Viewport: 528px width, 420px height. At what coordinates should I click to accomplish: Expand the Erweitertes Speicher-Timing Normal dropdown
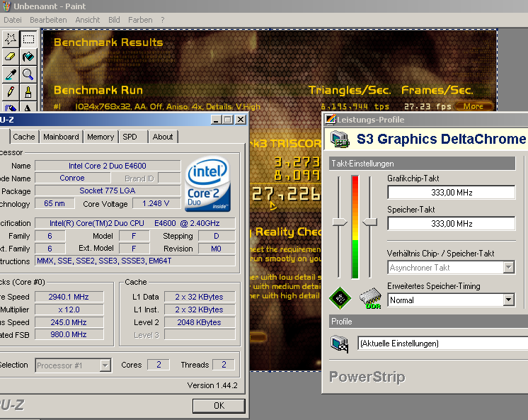[x=451, y=300]
